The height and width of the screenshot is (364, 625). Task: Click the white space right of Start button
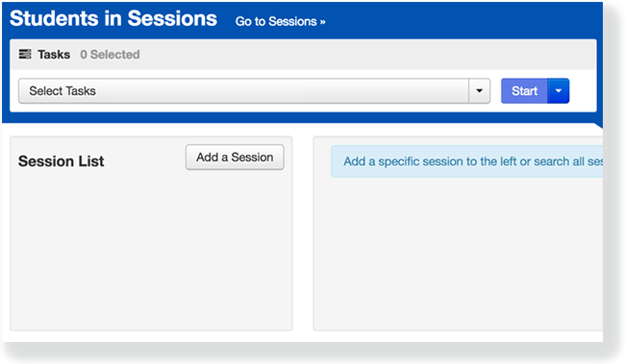[583, 91]
